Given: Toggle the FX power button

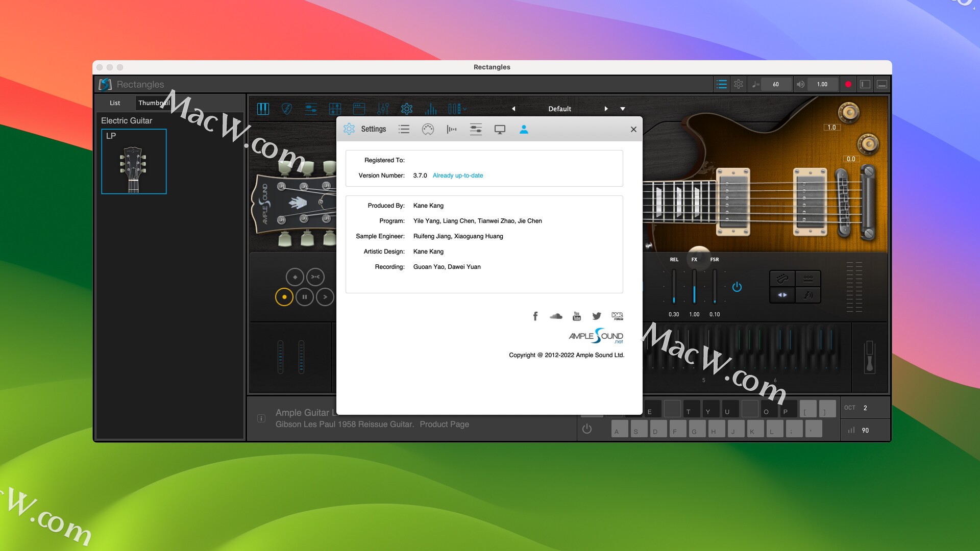Looking at the screenshot, I should coord(737,287).
